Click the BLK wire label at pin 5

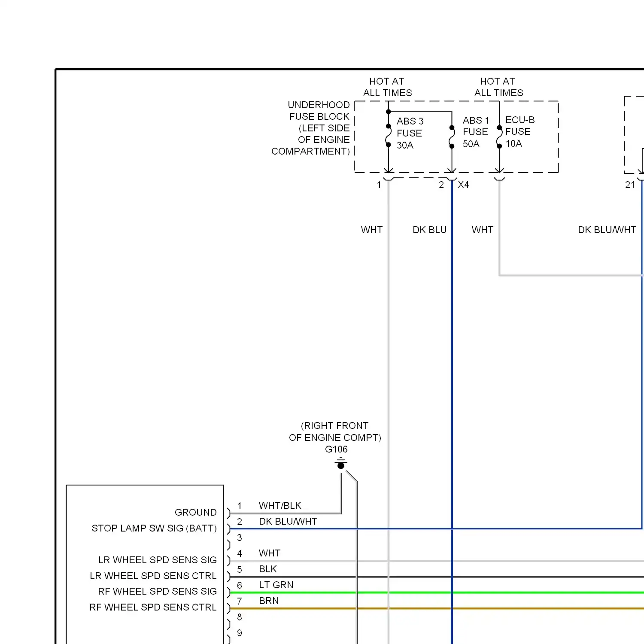pyautogui.click(x=268, y=569)
